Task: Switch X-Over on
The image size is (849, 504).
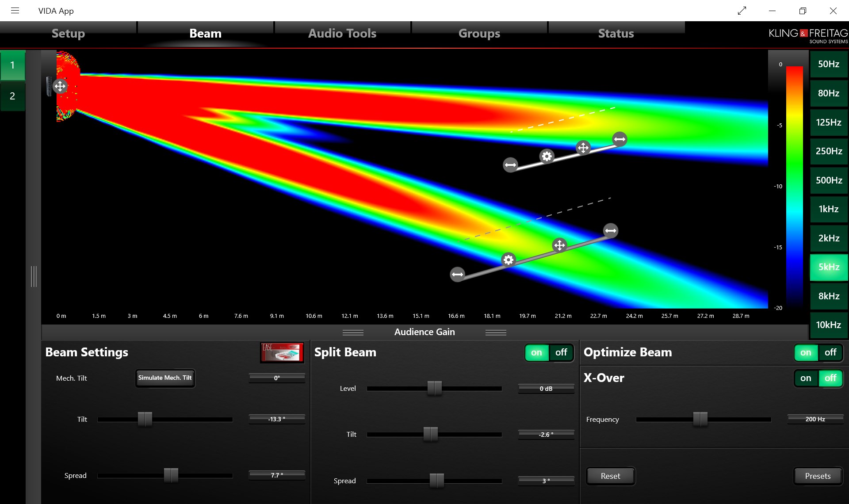Action: click(x=805, y=378)
